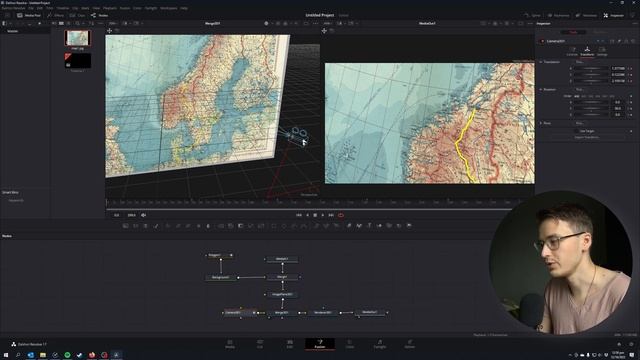Screen dimensions: 640x360
Task: Add a pRender node from the toolbar
Action: pyautogui.click(x=336, y=226)
